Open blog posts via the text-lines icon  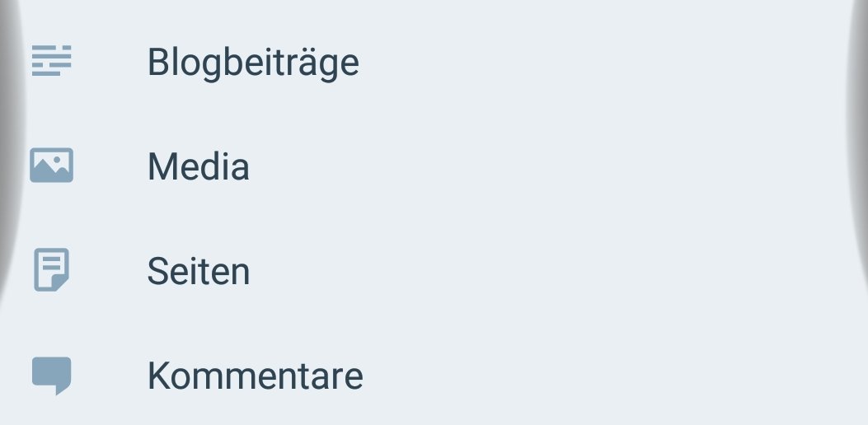pos(52,61)
